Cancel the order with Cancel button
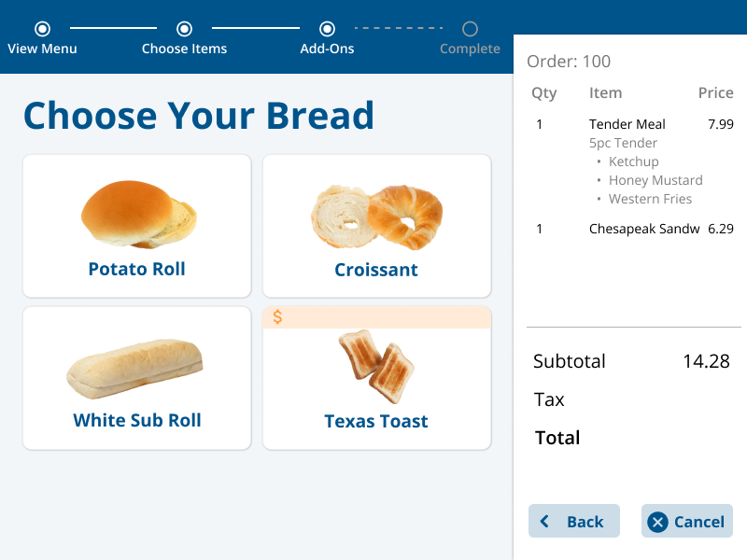This screenshot has height=560, width=747. [687, 521]
